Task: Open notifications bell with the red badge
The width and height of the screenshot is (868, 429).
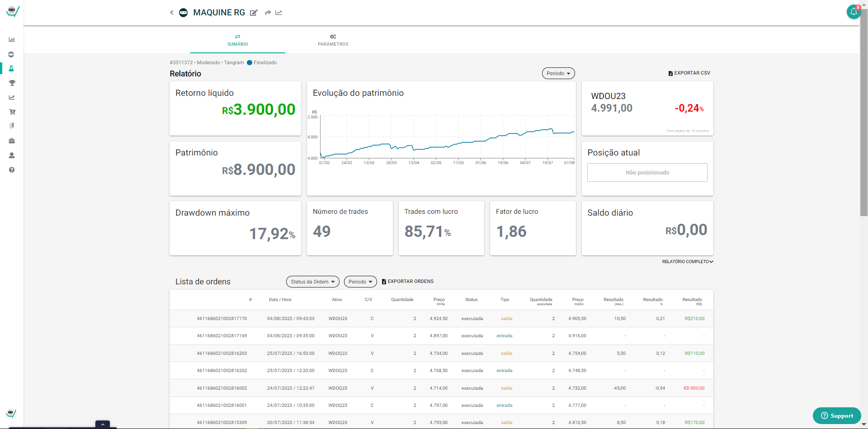Action: [x=854, y=12]
